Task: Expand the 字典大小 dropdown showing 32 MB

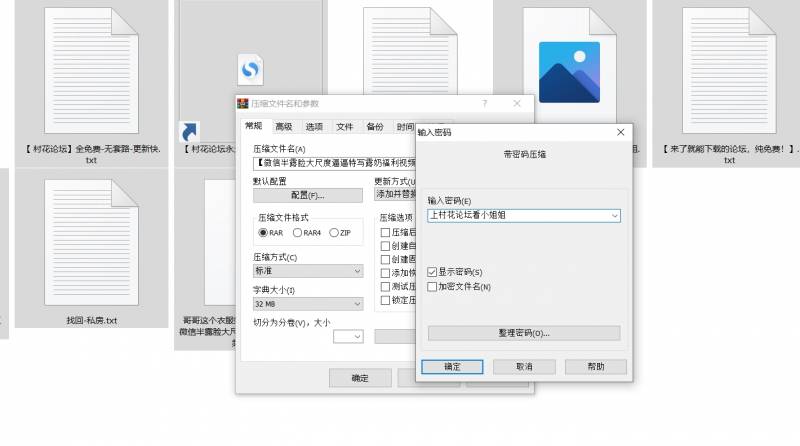Action: click(308, 303)
